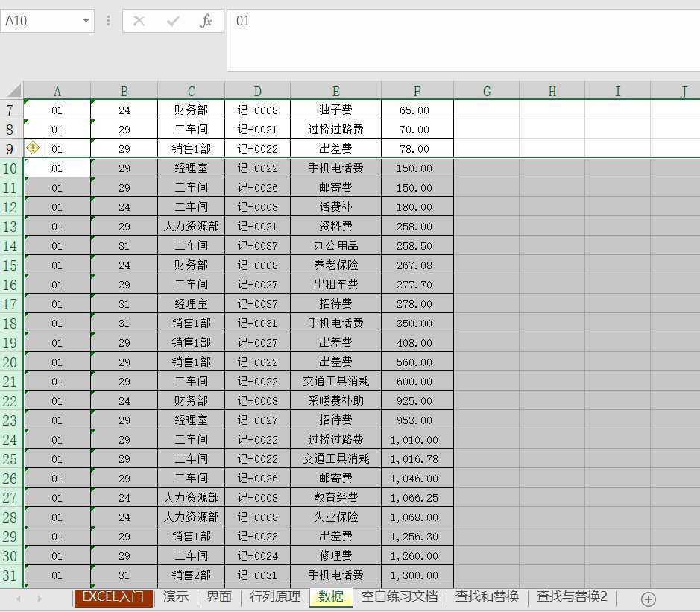Select column C header
The height and width of the screenshot is (612, 700).
[191, 91]
